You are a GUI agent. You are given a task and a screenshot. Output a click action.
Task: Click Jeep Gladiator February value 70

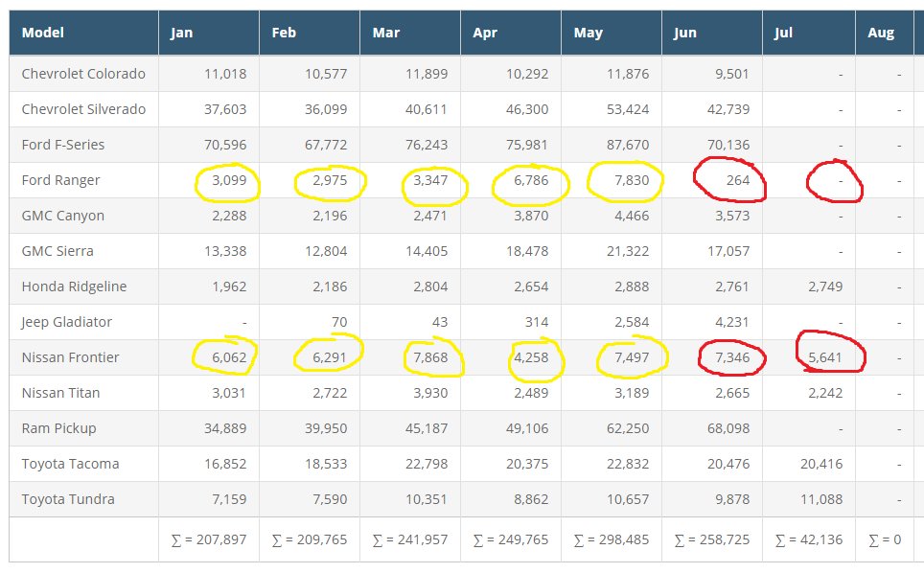[x=339, y=322]
